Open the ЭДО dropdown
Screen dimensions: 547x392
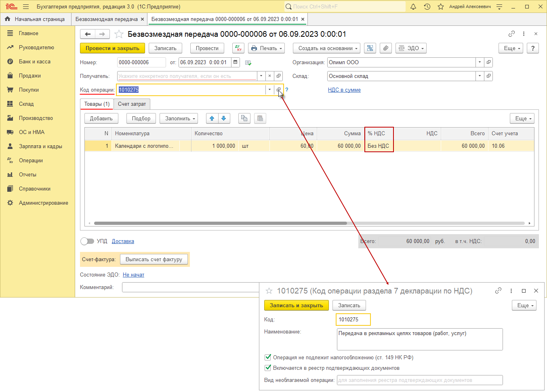(x=411, y=48)
